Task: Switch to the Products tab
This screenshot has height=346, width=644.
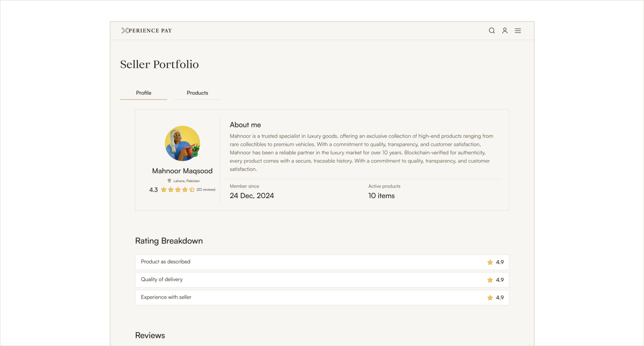Action: [197, 93]
